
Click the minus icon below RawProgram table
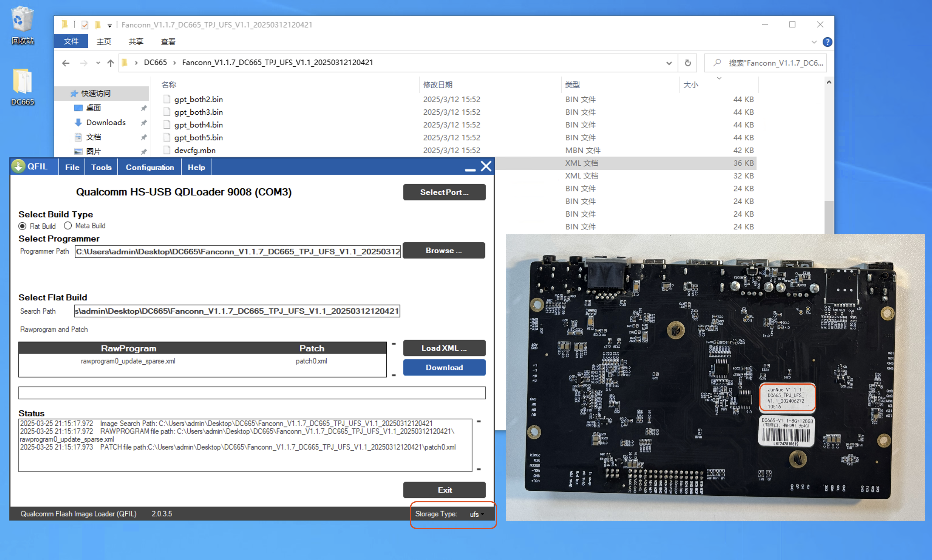coord(393,375)
